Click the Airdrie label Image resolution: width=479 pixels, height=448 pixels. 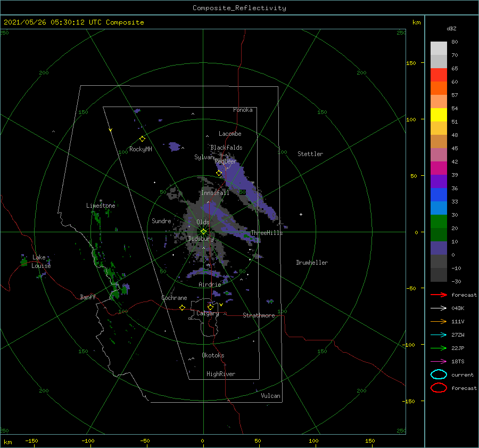(x=210, y=284)
